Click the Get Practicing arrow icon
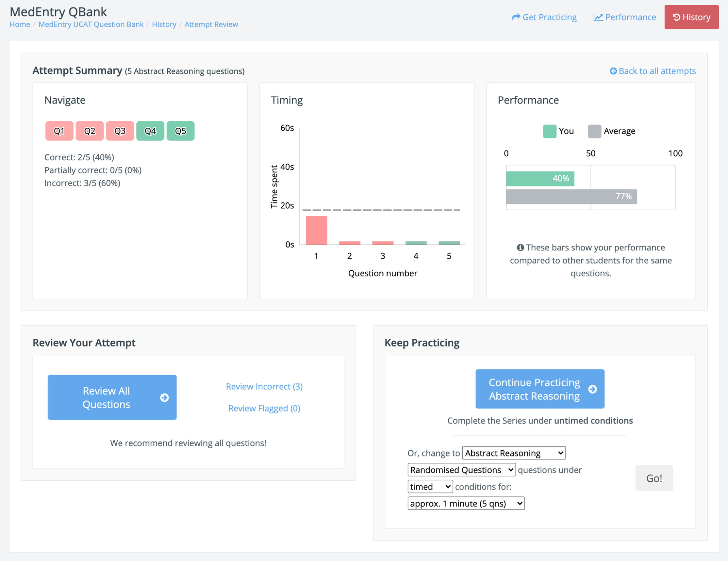The height and width of the screenshot is (561, 728). (x=516, y=17)
